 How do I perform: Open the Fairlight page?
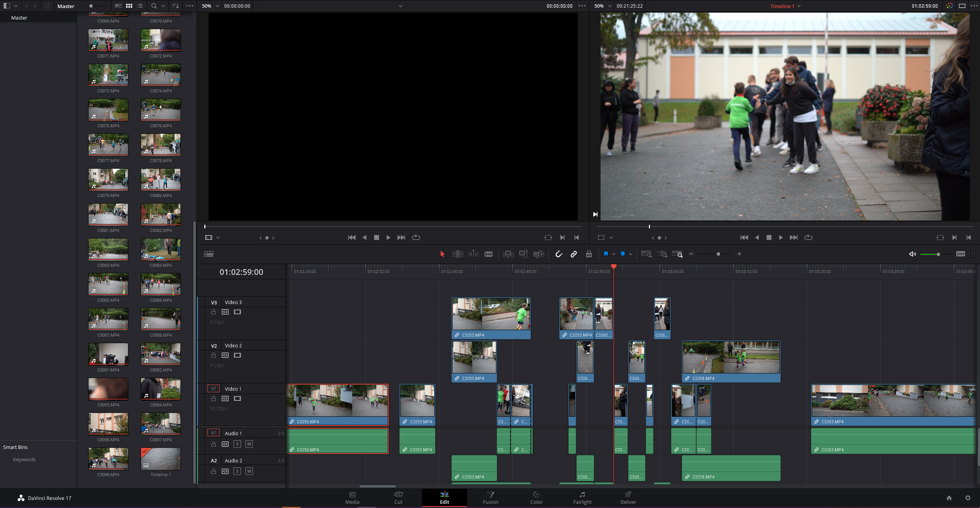pos(582,498)
